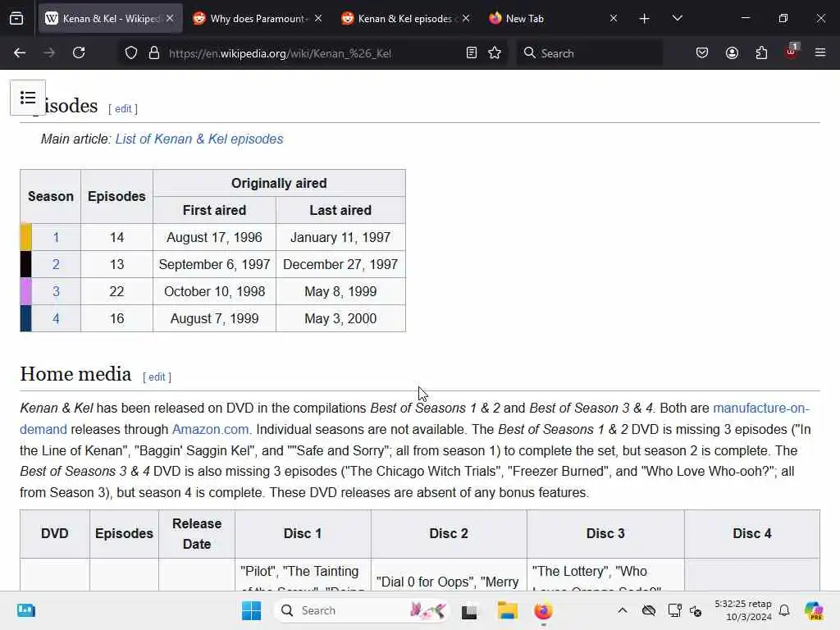The width and height of the screenshot is (840, 630).
Task: Select "May 3, 2000" last aired cell
Action: (x=340, y=319)
